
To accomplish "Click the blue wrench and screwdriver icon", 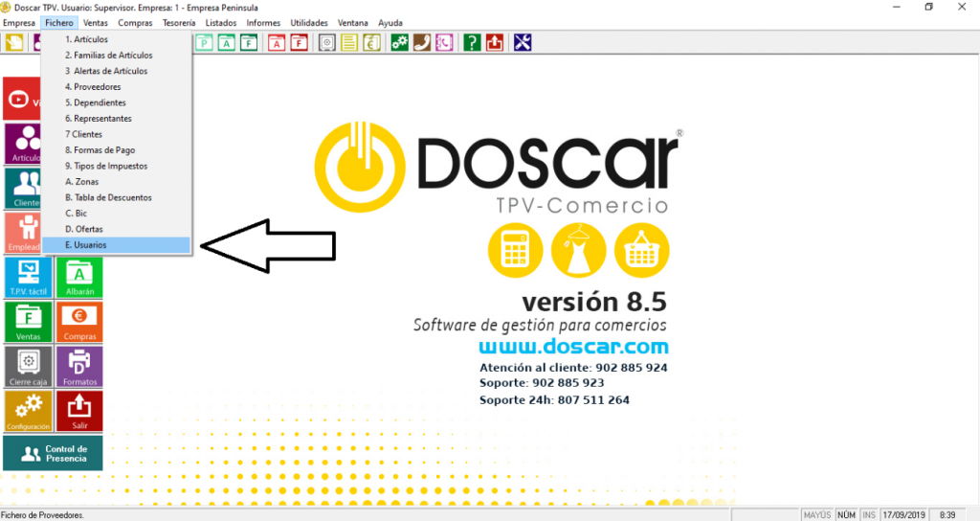I will click(x=523, y=42).
